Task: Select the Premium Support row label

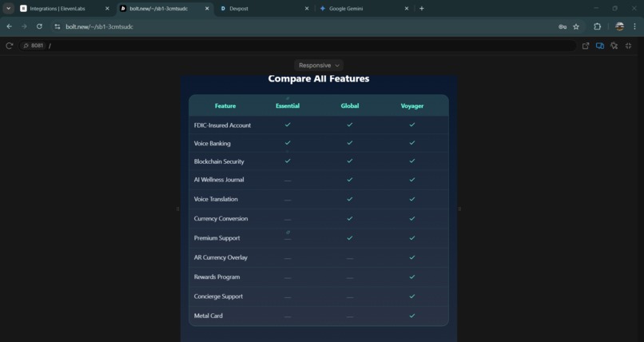Action: 217,238
